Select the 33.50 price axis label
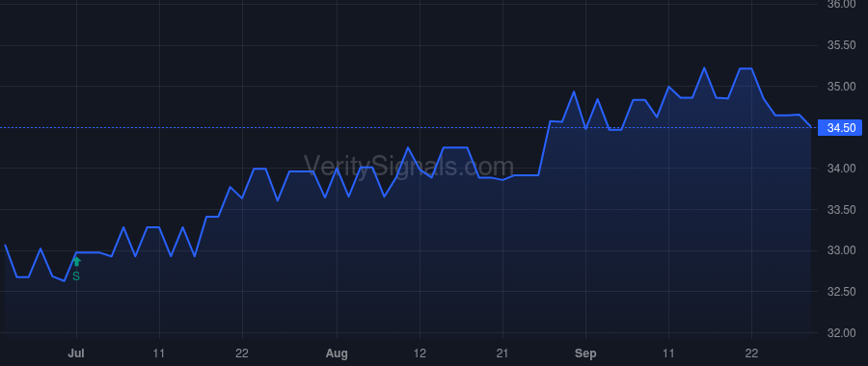This screenshot has height=366, width=868. pyautogui.click(x=841, y=210)
